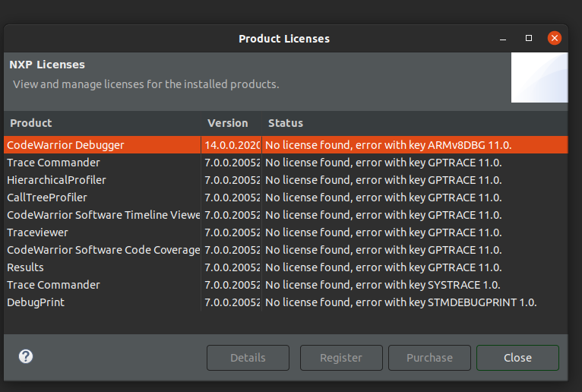Image resolution: width=582 pixels, height=392 pixels.
Task: Sort by the Version column header
Action: [x=228, y=123]
